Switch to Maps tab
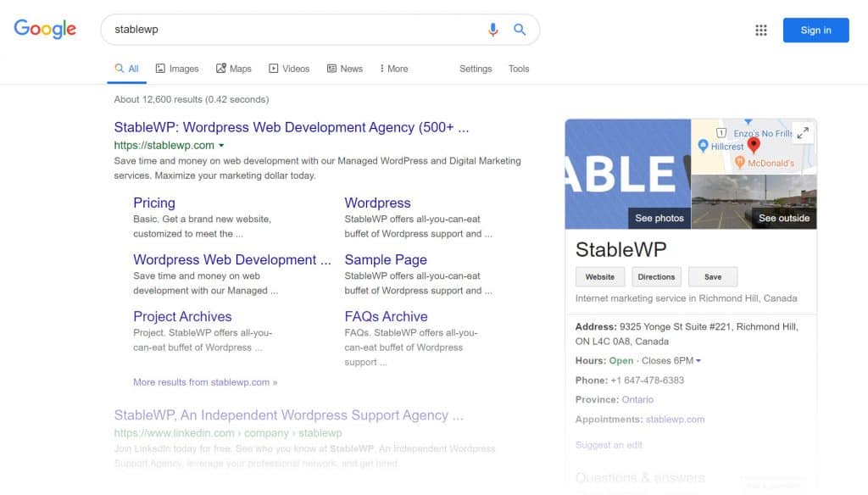868x495 pixels. pyautogui.click(x=234, y=69)
